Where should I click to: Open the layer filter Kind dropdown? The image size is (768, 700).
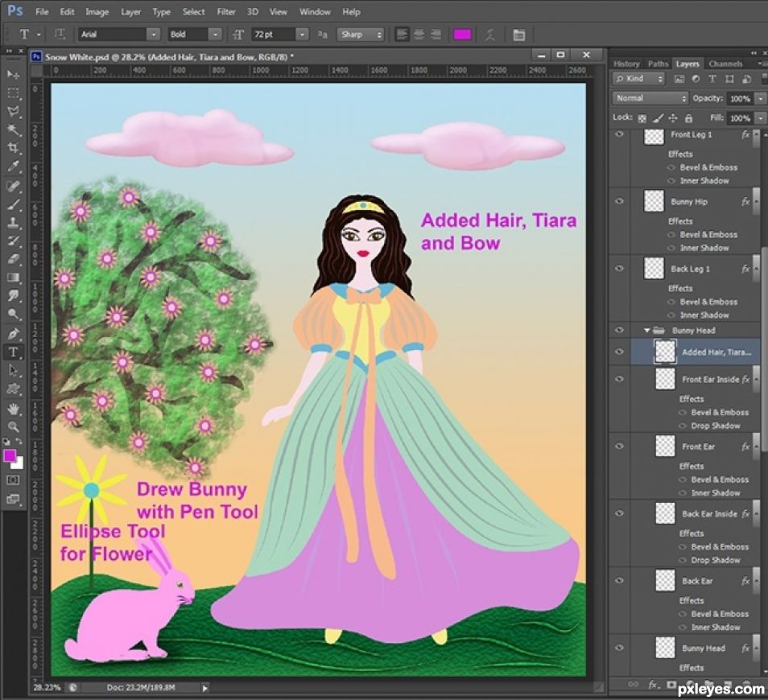click(638, 79)
